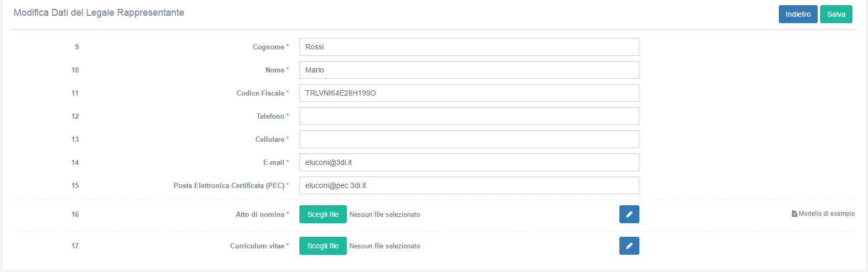868x272 pixels.
Task: Click the pencil edit icon for Atto di nomina
Action: coord(629,214)
